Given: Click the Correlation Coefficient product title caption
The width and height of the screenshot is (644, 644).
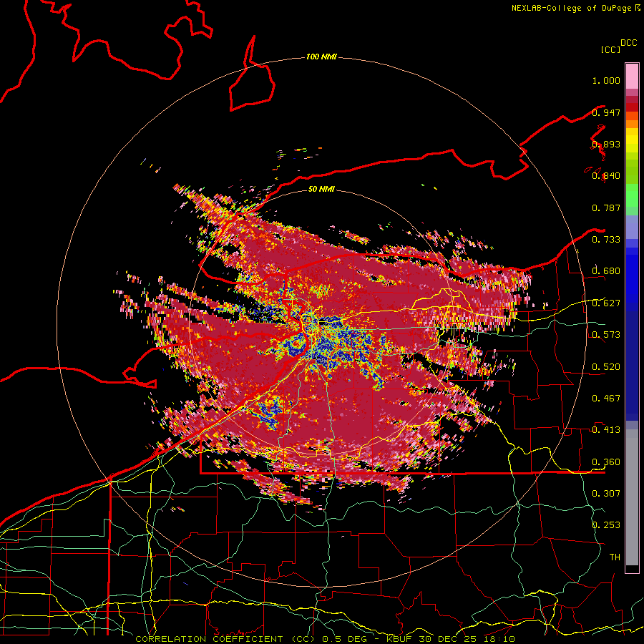Looking at the screenshot, I should (x=225, y=639).
